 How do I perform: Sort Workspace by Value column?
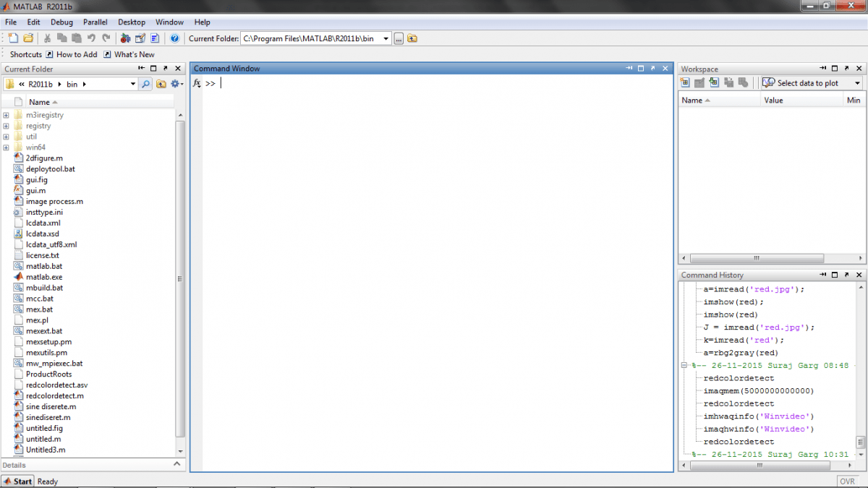(x=801, y=100)
